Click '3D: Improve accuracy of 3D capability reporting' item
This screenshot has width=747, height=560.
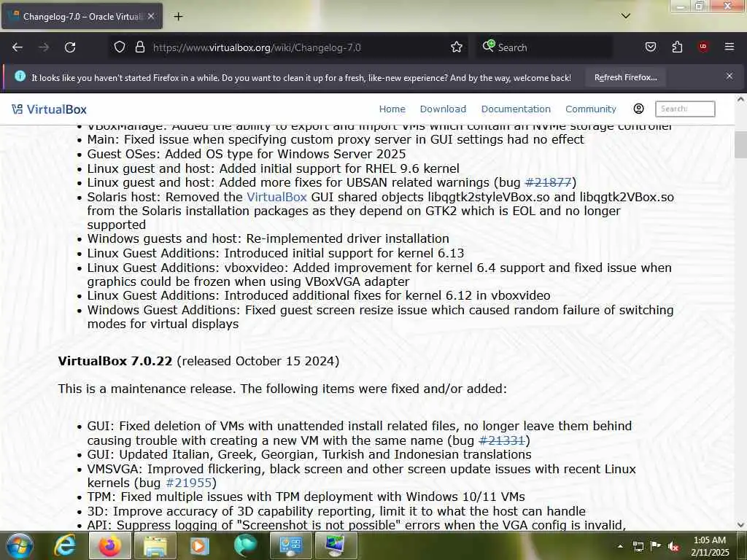pyautogui.click(x=336, y=511)
